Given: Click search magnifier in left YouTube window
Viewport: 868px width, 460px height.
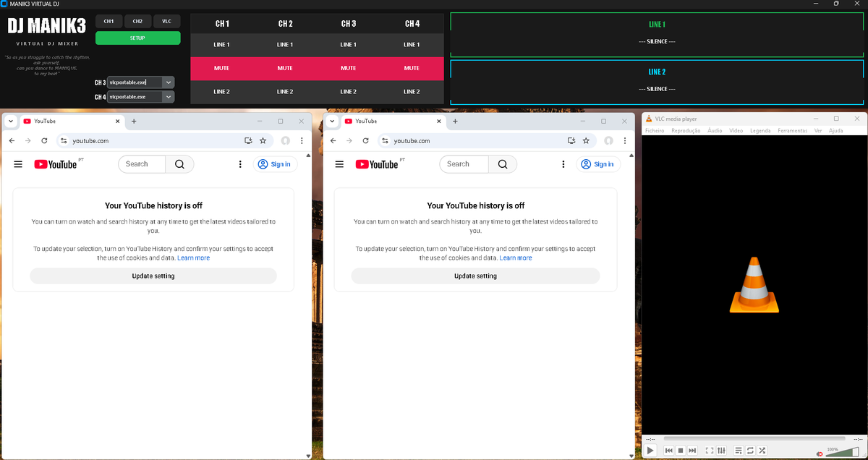Looking at the screenshot, I should [x=179, y=164].
